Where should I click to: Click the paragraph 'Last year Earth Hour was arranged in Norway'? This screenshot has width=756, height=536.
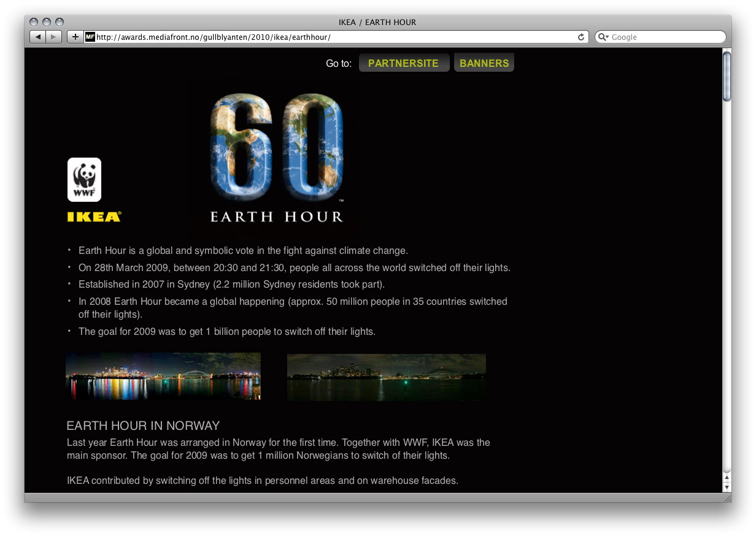(279, 449)
